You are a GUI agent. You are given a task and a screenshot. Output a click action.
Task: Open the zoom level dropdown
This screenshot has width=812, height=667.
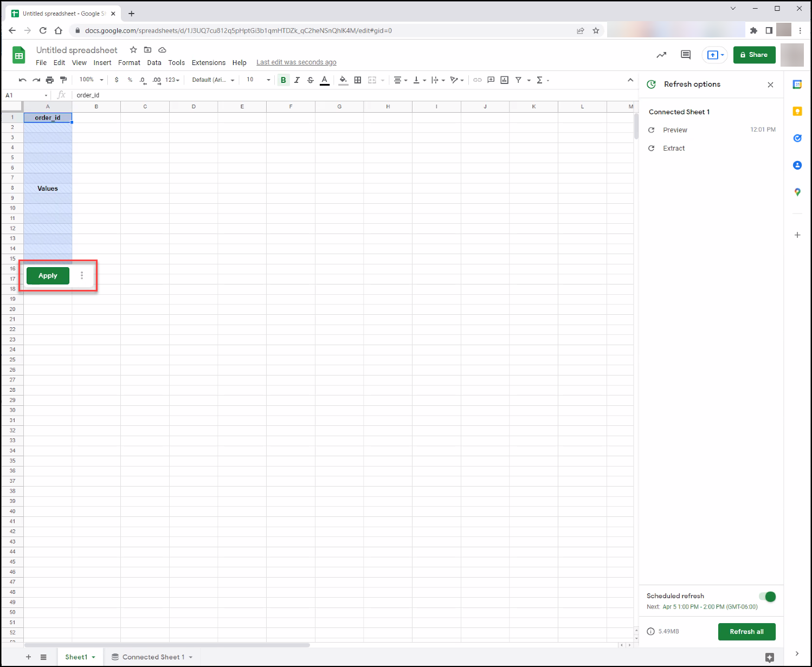91,80
